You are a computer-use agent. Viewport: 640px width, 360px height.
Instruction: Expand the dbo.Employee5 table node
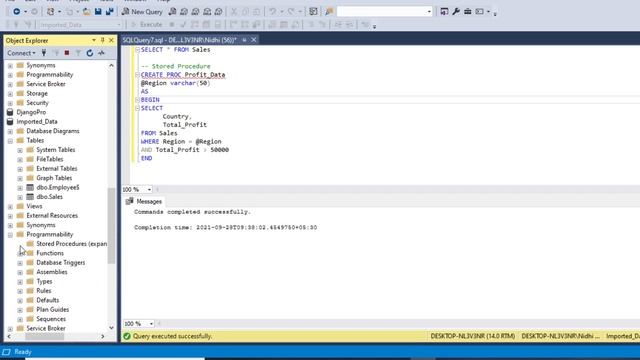[x=20, y=188]
